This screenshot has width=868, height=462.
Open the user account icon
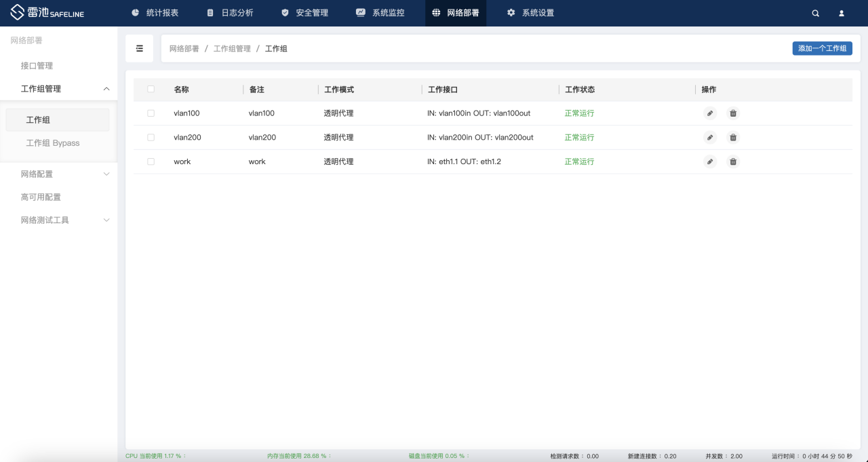click(842, 14)
